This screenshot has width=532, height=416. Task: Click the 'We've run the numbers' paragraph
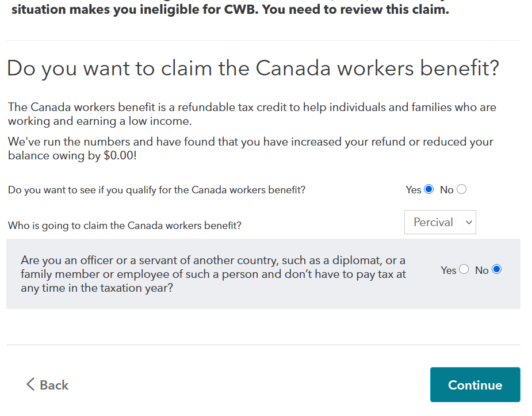click(x=250, y=148)
